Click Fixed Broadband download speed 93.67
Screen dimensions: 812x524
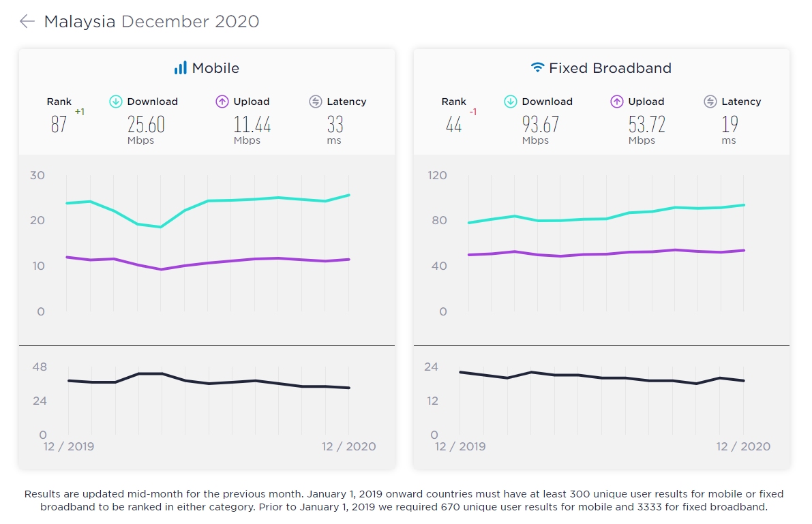541,125
